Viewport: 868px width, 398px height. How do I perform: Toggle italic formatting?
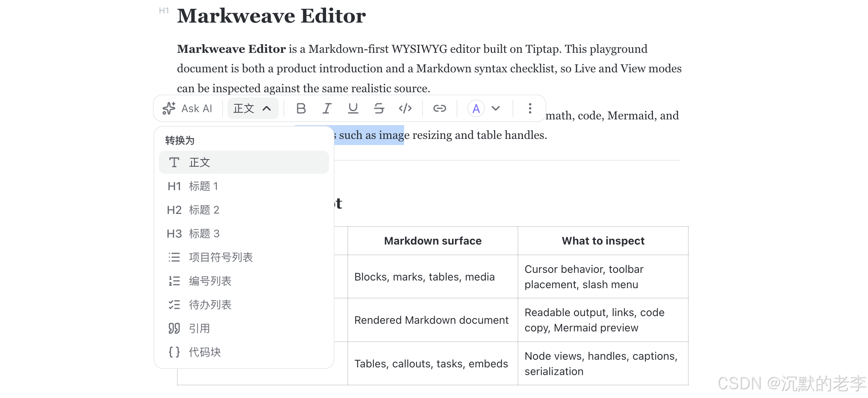(327, 109)
